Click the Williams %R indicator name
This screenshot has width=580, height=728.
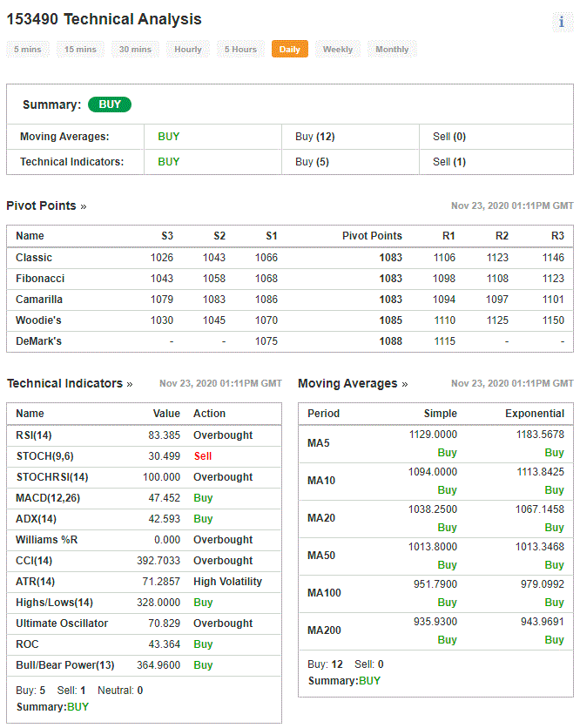[x=46, y=540]
